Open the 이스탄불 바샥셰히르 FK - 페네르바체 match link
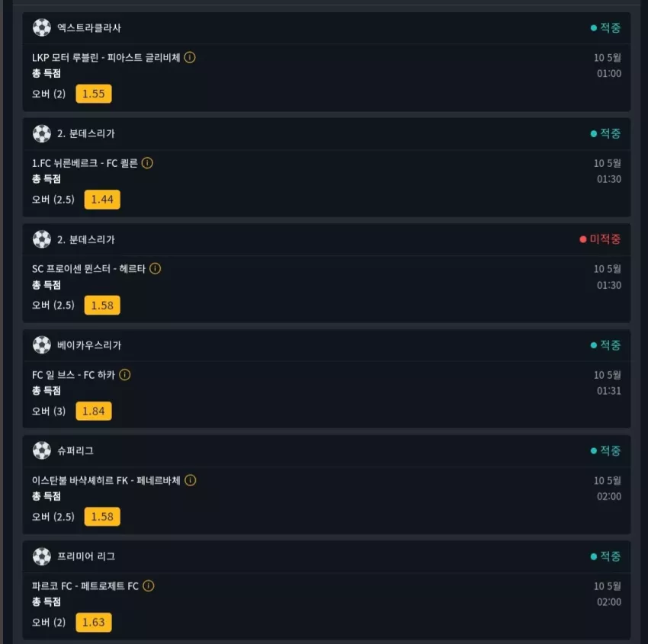 (106, 480)
